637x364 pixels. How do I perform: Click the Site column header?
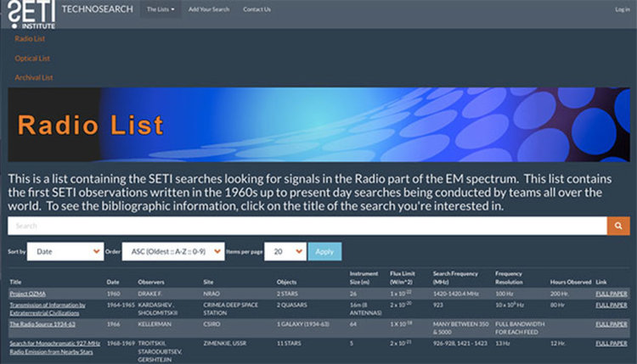pyautogui.click(x=208, y=282)
